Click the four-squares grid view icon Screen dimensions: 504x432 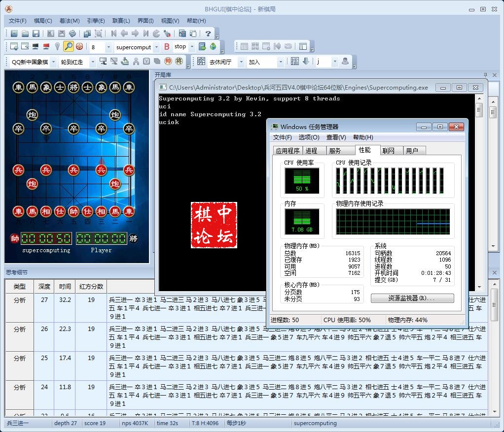[x=255, y=46]
